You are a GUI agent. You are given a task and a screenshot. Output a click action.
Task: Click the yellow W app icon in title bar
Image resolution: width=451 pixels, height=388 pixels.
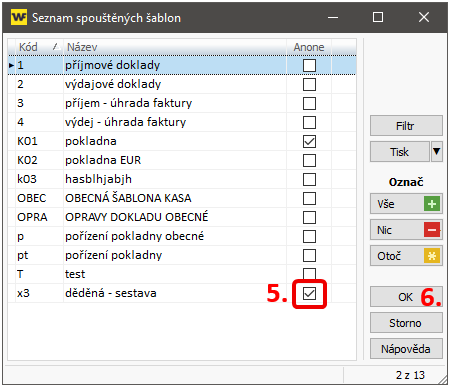pos(19,17)
